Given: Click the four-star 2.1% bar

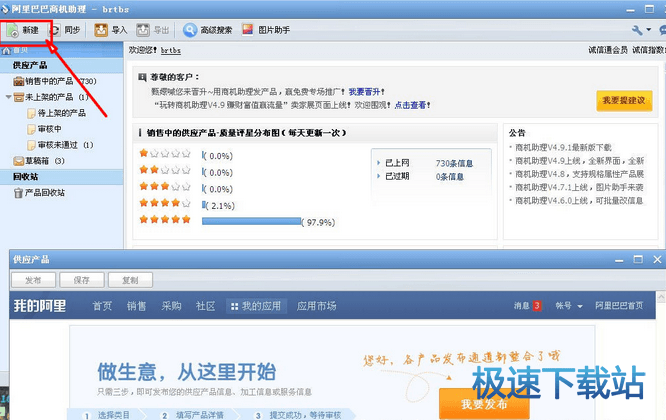Looking at the screenshot, I should point(204,205).
